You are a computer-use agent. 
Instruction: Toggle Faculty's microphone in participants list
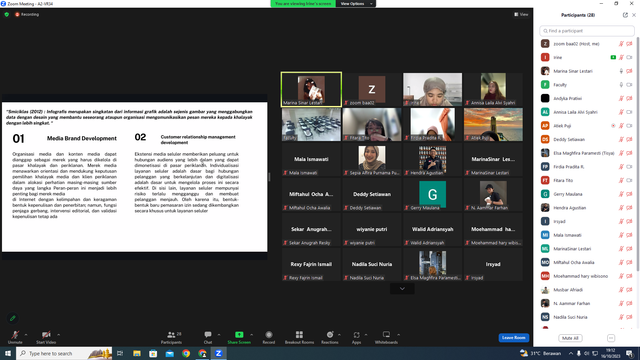pos(621,85)
